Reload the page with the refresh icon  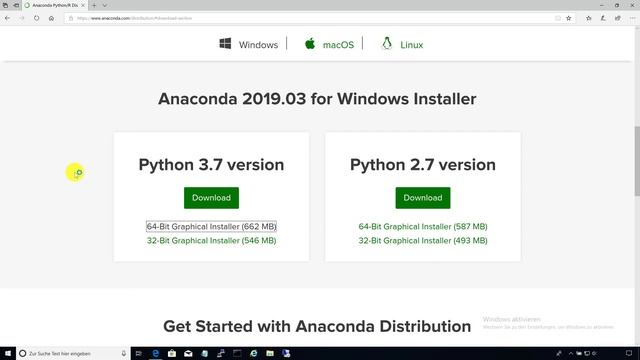[x=36, y=18]
